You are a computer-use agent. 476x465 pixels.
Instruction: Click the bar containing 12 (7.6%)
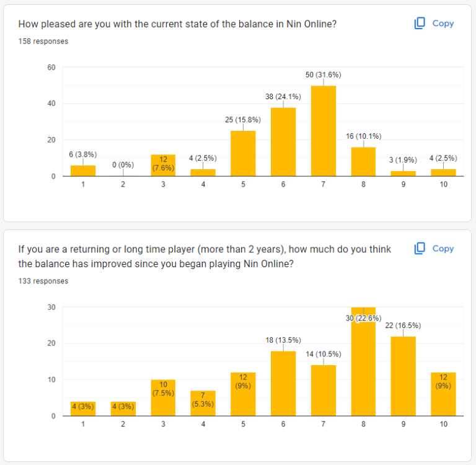pyautogui.click(x=163, y=166)
